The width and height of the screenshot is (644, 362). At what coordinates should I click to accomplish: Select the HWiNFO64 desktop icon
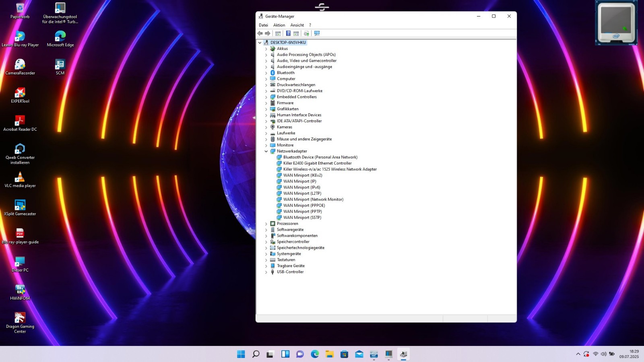coord(20,292)
